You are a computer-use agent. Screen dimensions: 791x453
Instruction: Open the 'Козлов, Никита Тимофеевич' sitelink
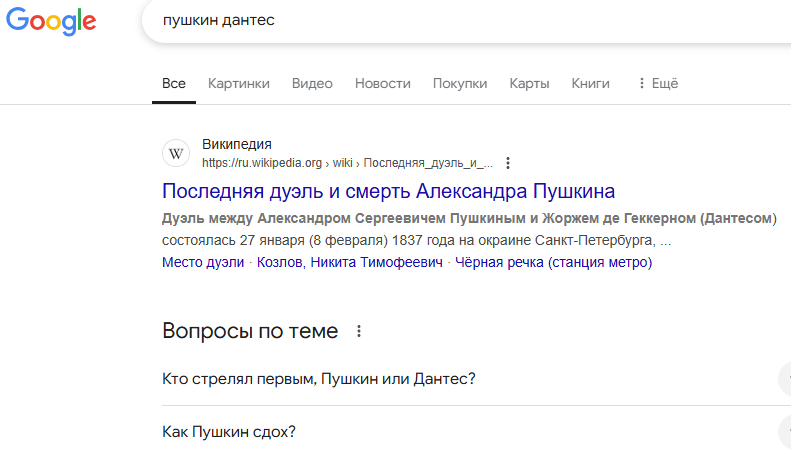[350, 262]
